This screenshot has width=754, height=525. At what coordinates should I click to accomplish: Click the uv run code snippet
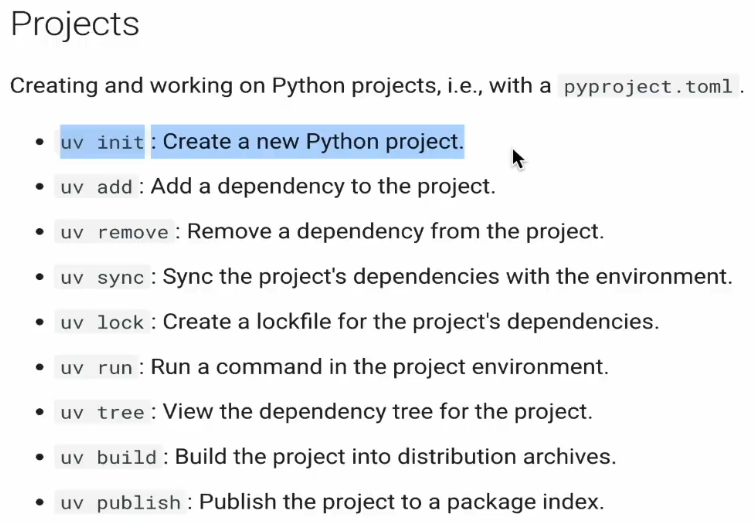pos(97,367)
